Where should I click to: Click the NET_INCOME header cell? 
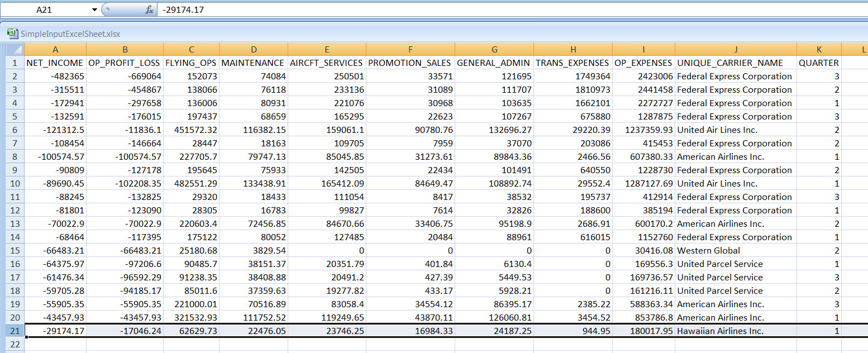click(x=55, y=63)
